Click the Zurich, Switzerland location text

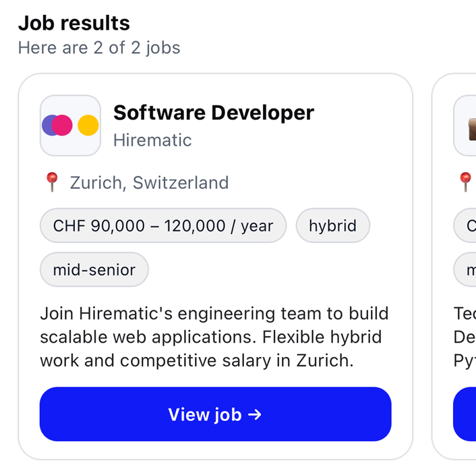149,183
